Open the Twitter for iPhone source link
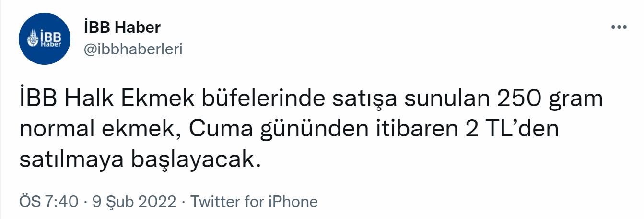This screenshot has height=219, width=644. (254, 202)
